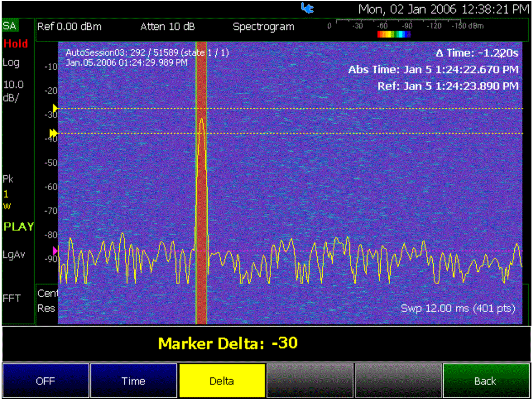Click the Jan.05.2006 01:24:29.989 PM timestamp
Viewport: 532px width, 400px height.
126,62
